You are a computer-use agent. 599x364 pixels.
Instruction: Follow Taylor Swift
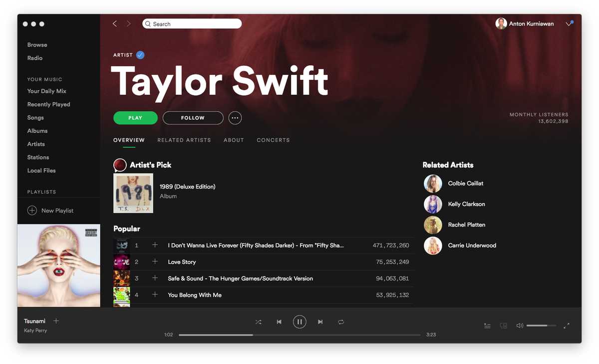[x=193, y=118]
